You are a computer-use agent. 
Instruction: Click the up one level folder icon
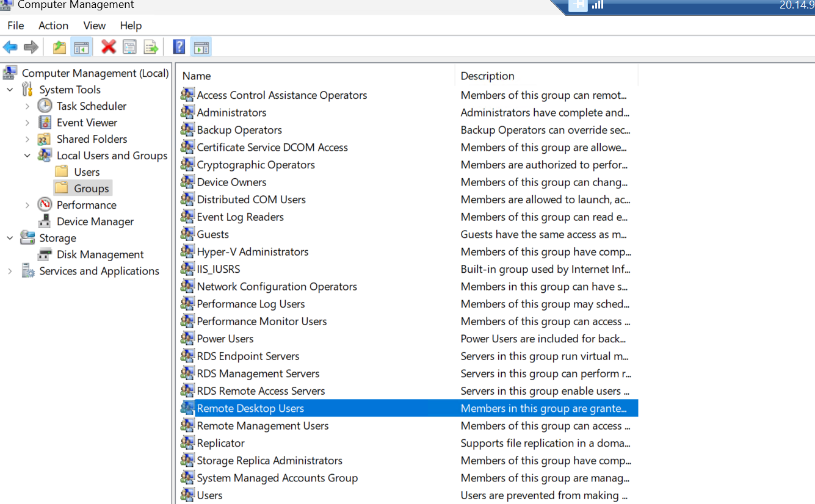coord(59,46)
